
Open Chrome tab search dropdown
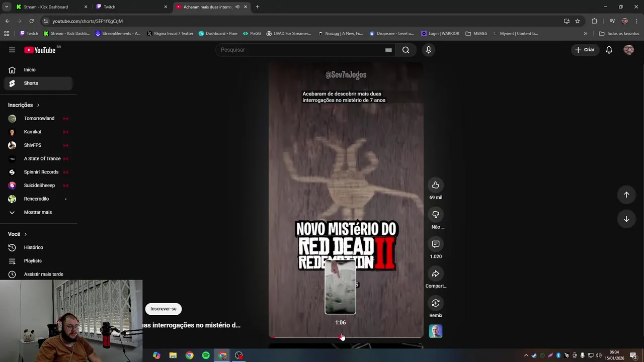(x=7, y=7)
